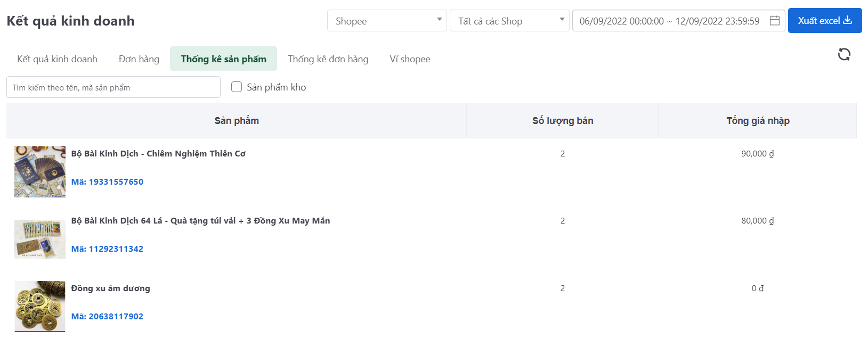This screenshot has height=347, width=868.
Task: Expand the Tất cả các Shop dropdown
Action: point(509,21)
